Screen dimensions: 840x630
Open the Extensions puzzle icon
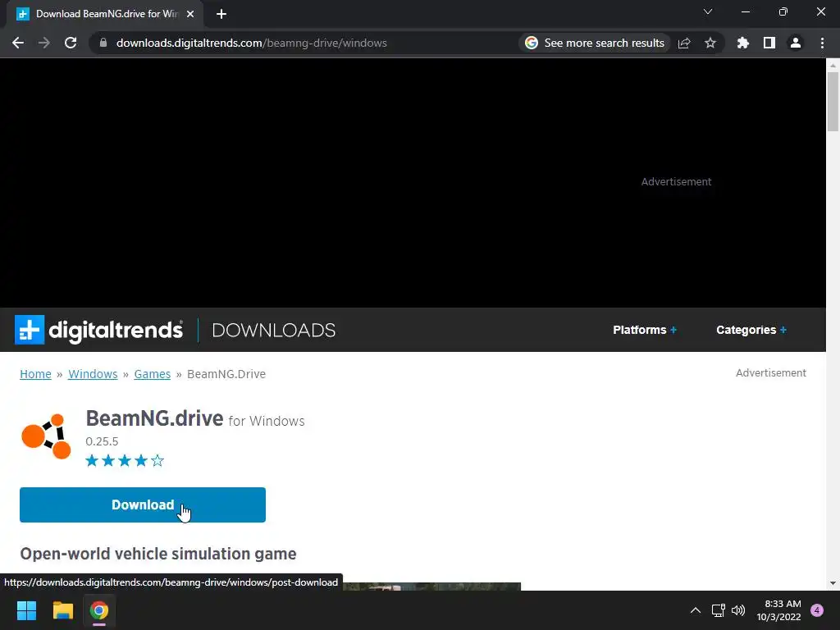point(742,43)
